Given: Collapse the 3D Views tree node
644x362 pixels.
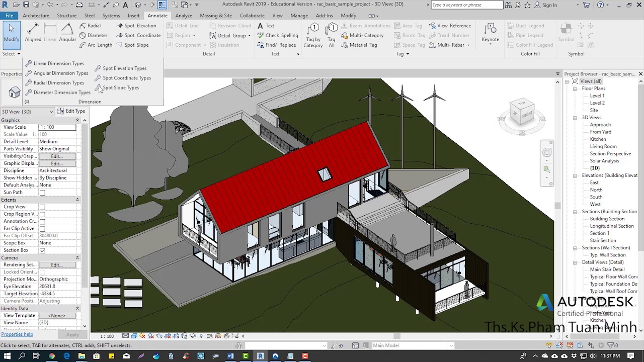Looking at the screenshot, I should 575,118.
